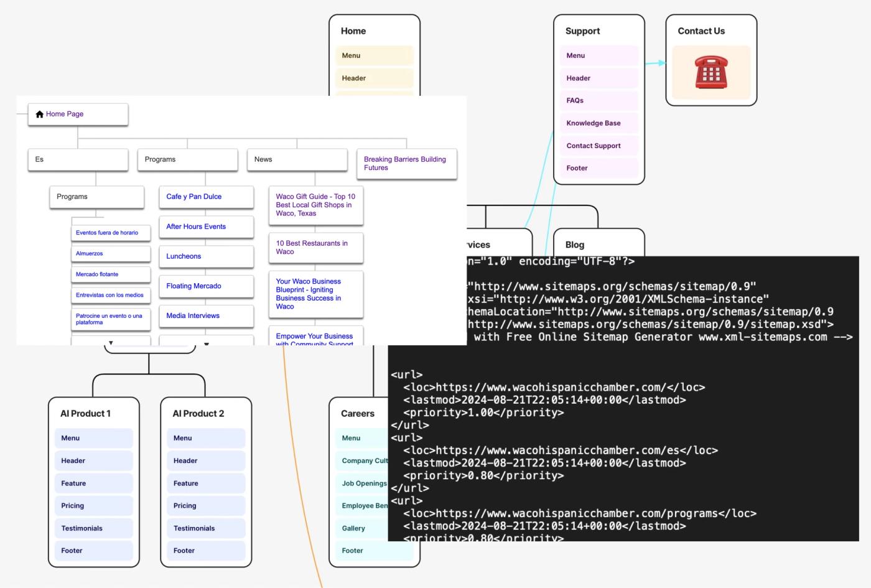Screen dimensions: 871x588
Task: Open the Empower Your Business link
Action: tap(316, 337)
